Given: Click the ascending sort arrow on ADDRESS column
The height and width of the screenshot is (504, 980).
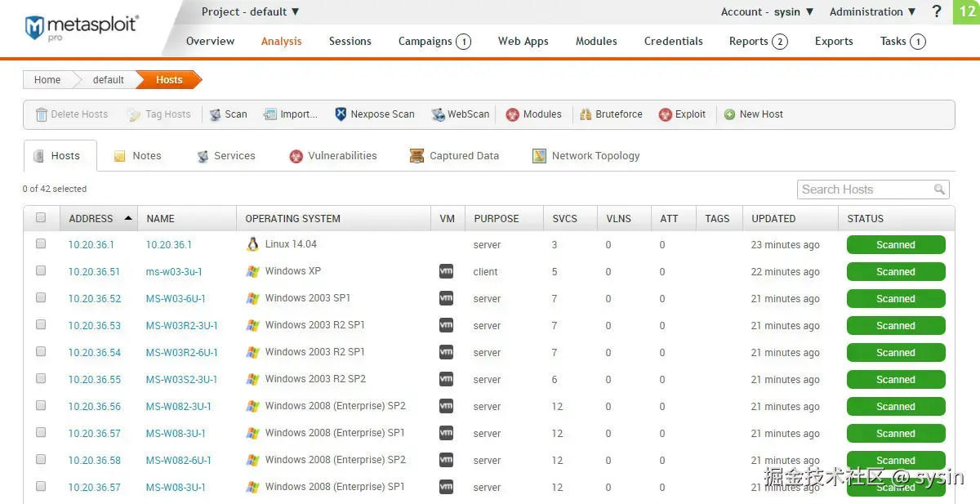Looking at the screenshot, I should pos(128,218).
